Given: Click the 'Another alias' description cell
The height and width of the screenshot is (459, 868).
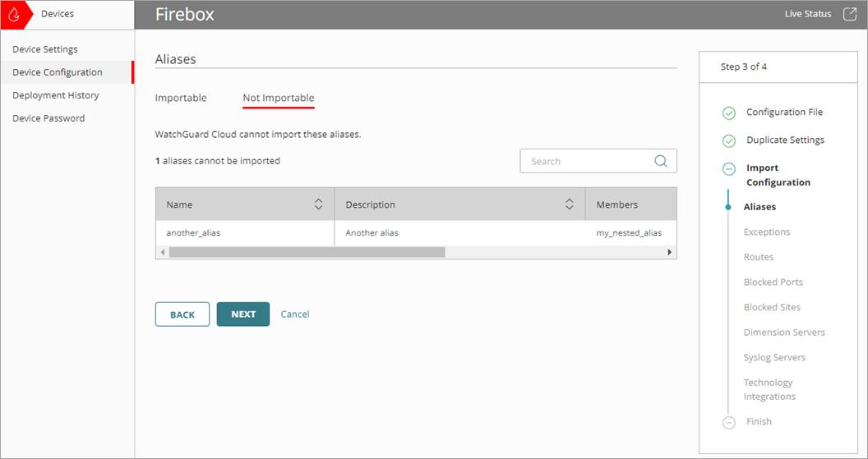Looking at the screenshot, I should (x=372, y=233).
